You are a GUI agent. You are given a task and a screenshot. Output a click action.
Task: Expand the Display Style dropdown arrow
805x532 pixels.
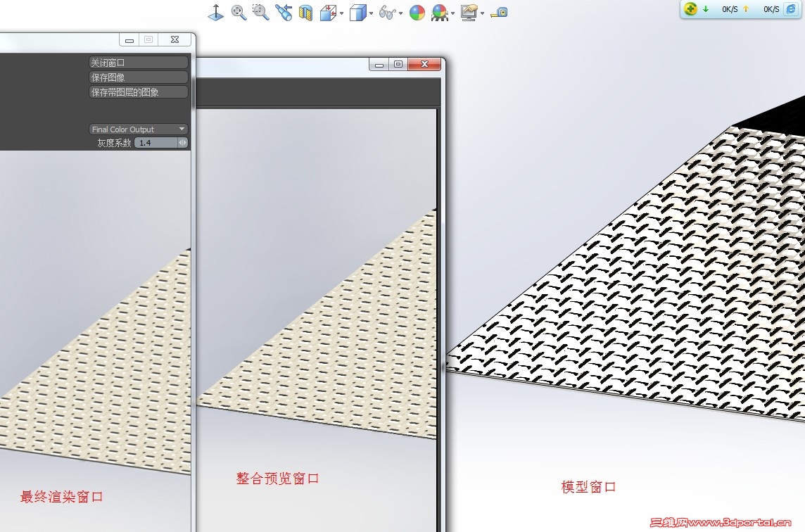(x=371, y=13)
